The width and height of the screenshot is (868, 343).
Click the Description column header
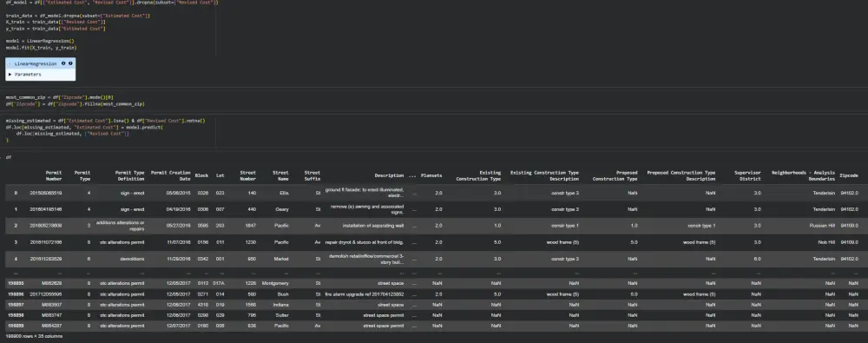[x=389, y=175]
